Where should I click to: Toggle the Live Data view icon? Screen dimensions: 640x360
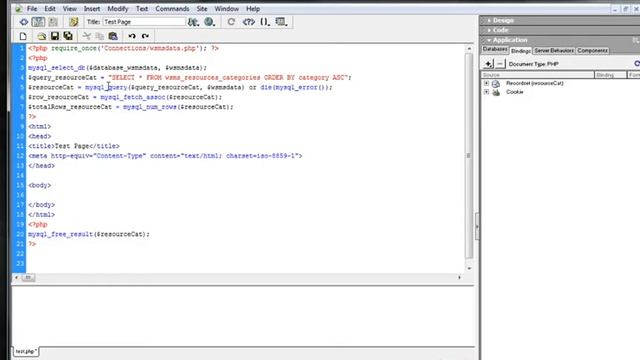pyautogui.click(x=73, y=22)
